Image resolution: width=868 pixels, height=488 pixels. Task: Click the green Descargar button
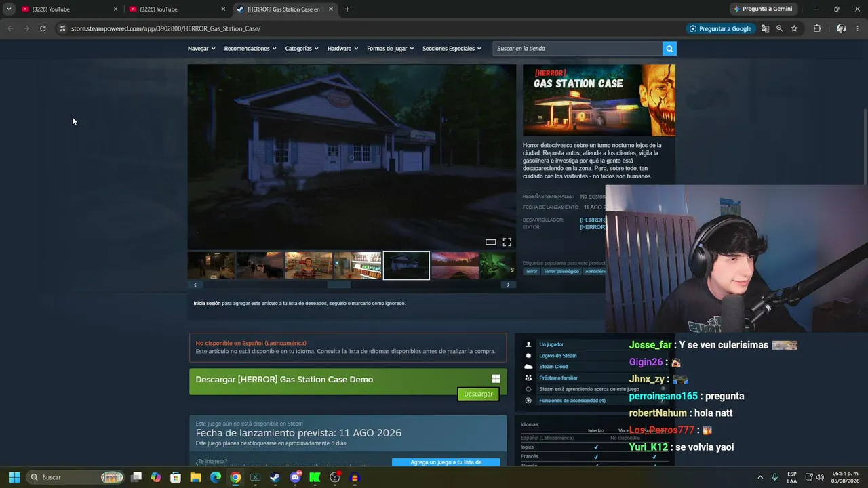coord(478,394)
